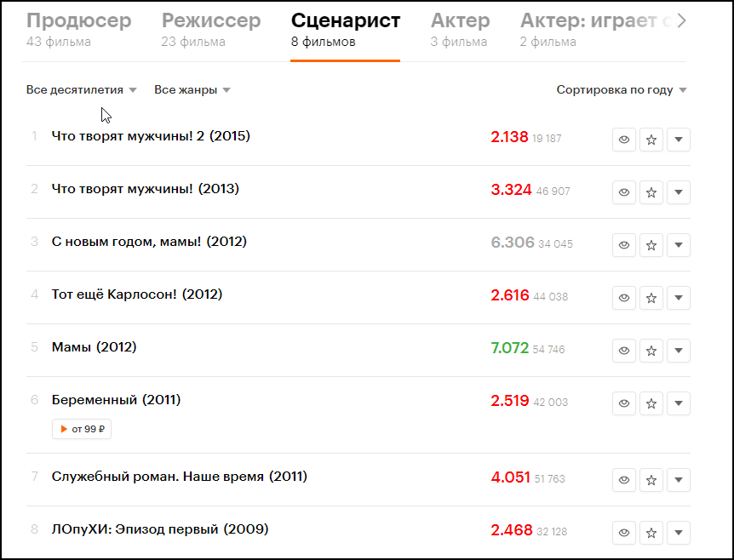Click star icon for "С новым годом, мамы!"
734x560 pixels.
651,245
